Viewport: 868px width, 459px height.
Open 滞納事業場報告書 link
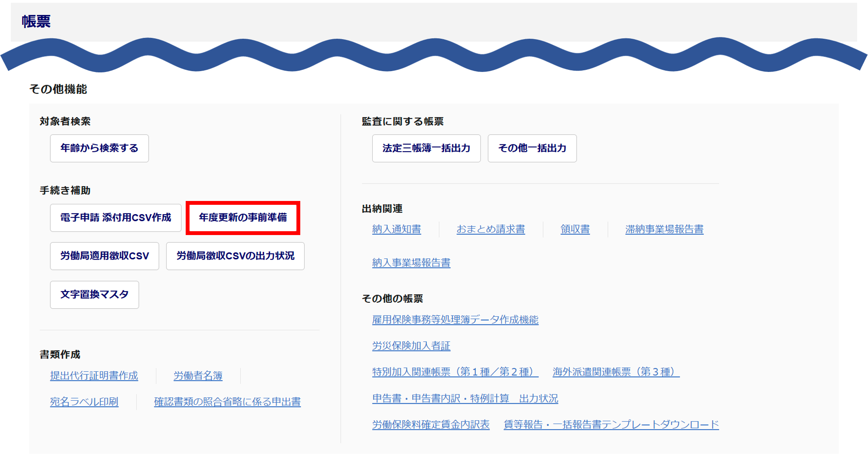coord(664,229)
